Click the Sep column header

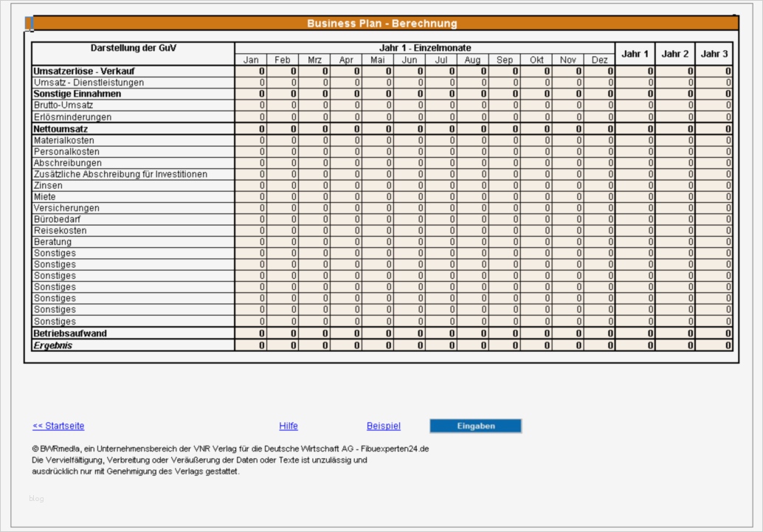pos(504,59)
